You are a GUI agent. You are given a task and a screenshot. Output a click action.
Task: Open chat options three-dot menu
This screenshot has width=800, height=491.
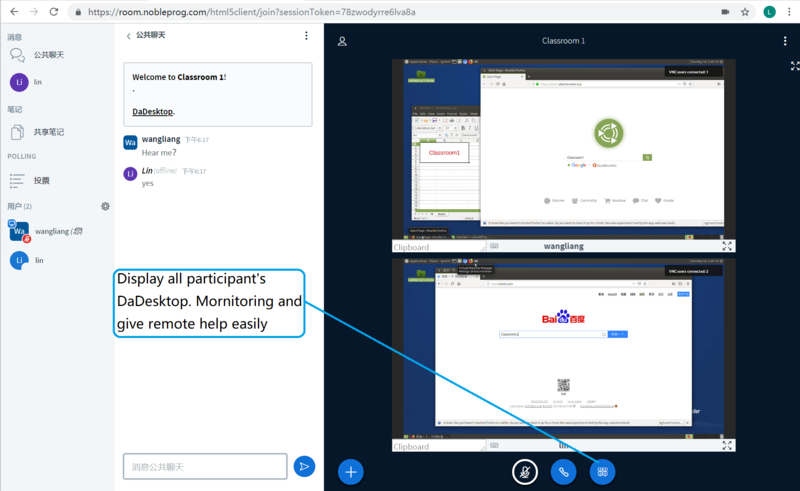pos(306,36)
